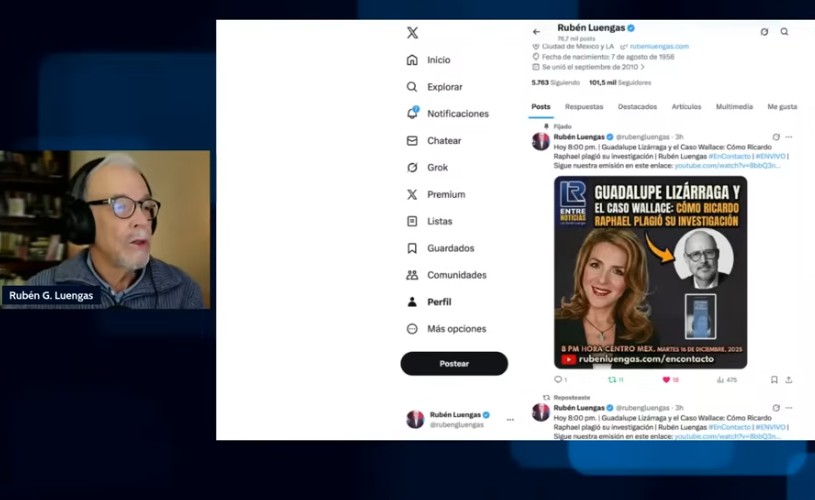Open three-dot menu on reposted post
The width and height of the screenshot is (815, 500).
click(788, 408)
